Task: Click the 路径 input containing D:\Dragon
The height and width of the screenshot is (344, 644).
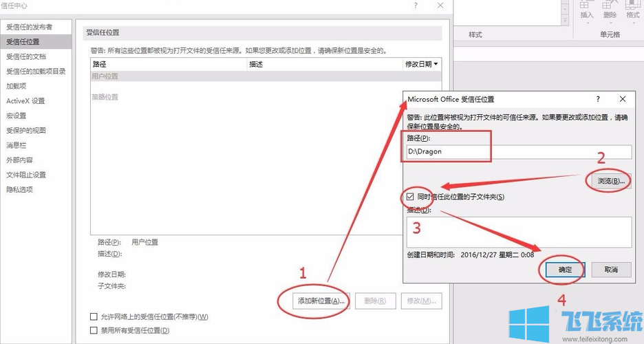Action: (x=519, y=151)
